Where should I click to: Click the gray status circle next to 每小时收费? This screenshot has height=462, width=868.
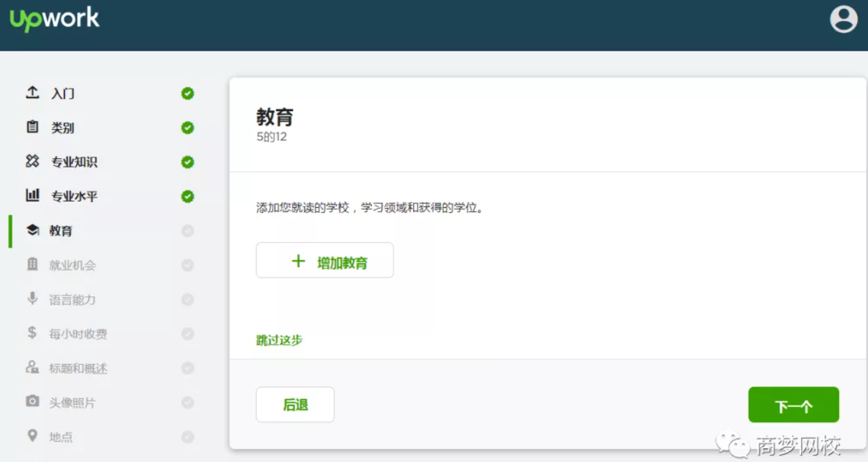188,334
